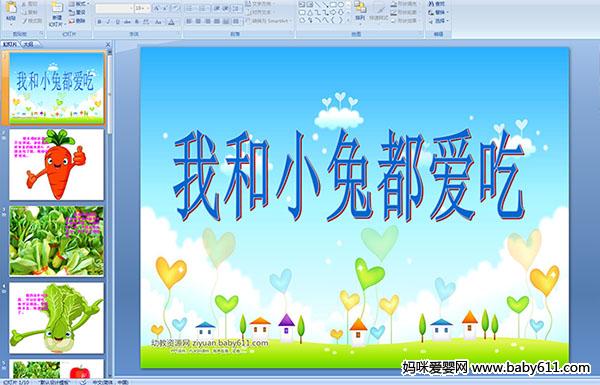
Task: Toggle Bold text formatting
Action: pos(99,22)
